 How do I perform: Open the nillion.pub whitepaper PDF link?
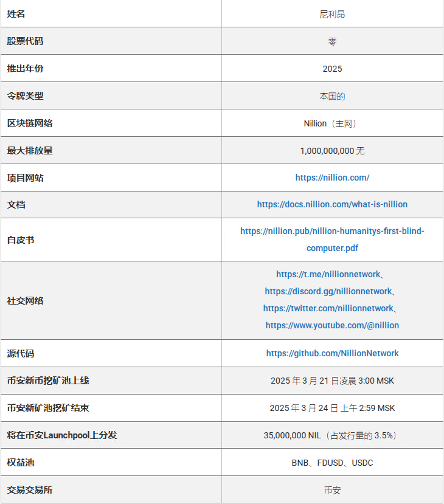pyautogui.click(x=332, y=240)
